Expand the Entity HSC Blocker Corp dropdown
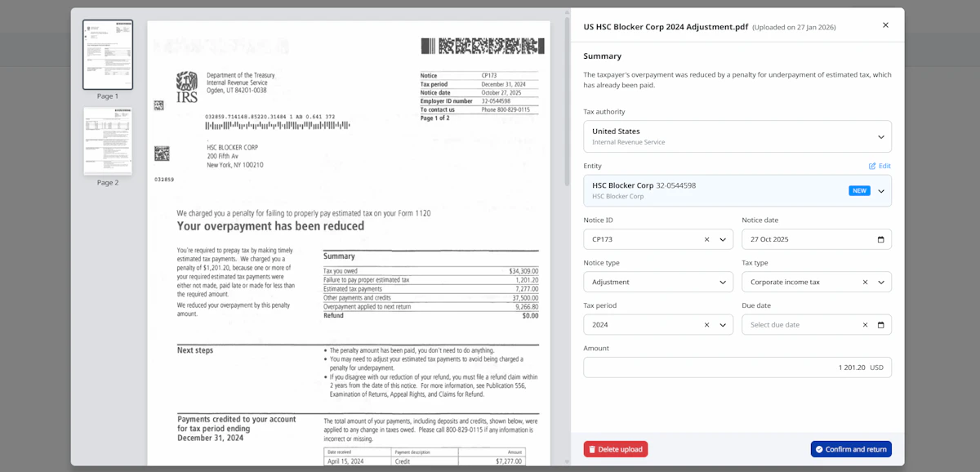The image size is (980, 472). pos(881,191)
